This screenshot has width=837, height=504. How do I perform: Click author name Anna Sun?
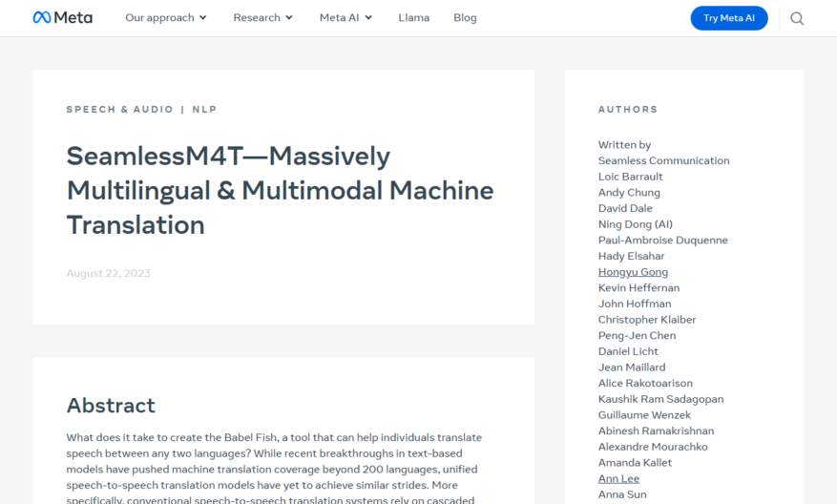coord(622,494)
